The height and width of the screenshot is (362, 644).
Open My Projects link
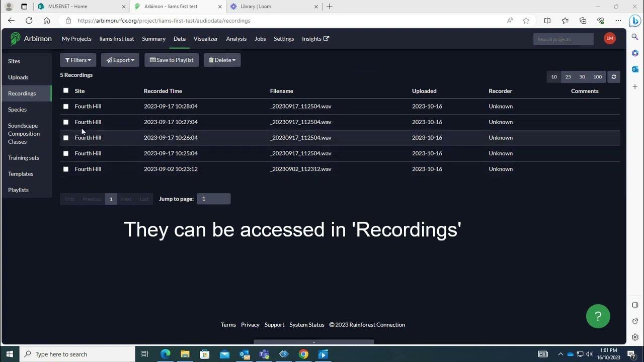[x=76, y=39]
